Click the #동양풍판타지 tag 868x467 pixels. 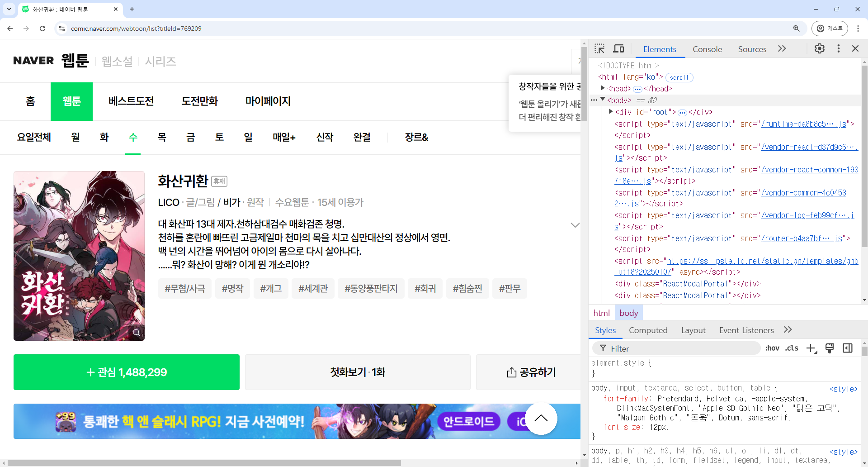(x=371, y=289)
